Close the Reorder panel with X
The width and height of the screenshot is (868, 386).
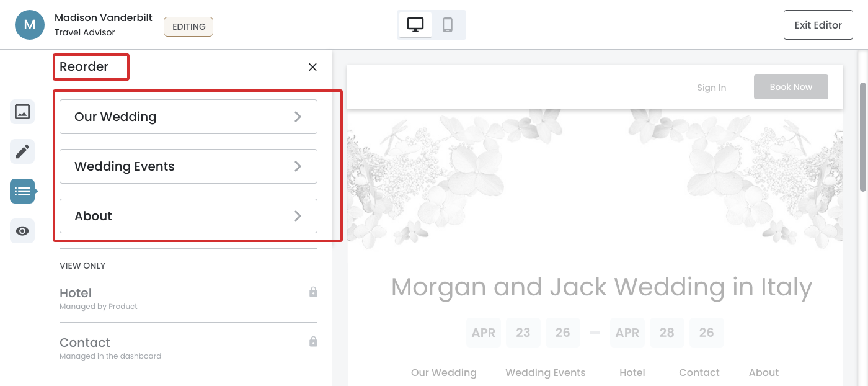point(312,67)
